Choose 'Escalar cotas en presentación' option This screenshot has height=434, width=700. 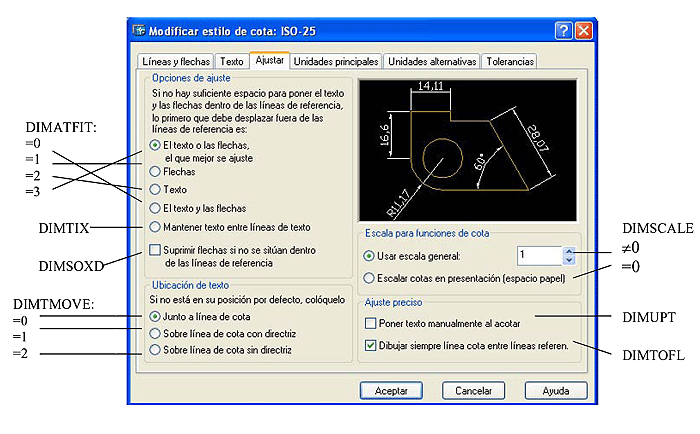click(x=369, y=278)
